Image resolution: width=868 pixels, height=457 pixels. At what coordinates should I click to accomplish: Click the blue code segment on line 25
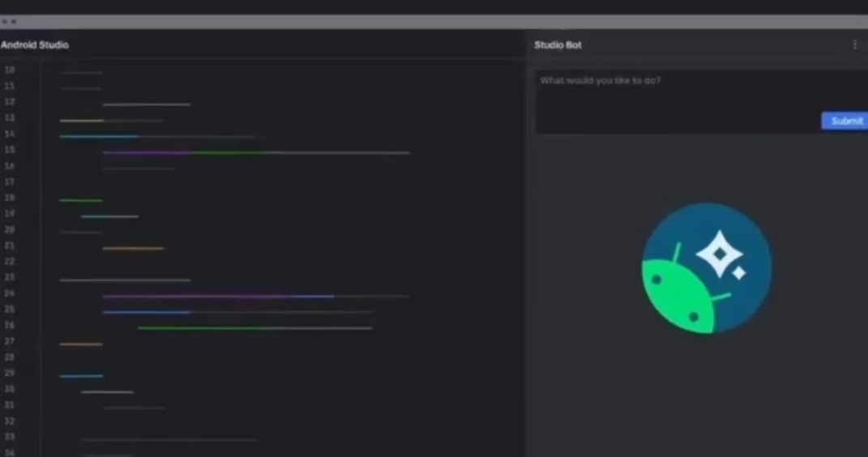tap(146, 312)
